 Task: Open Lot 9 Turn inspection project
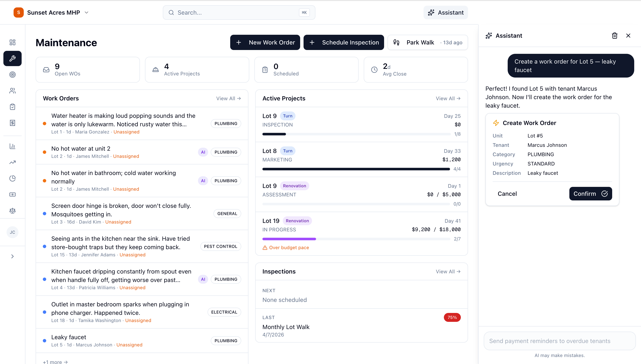(361, 125)
